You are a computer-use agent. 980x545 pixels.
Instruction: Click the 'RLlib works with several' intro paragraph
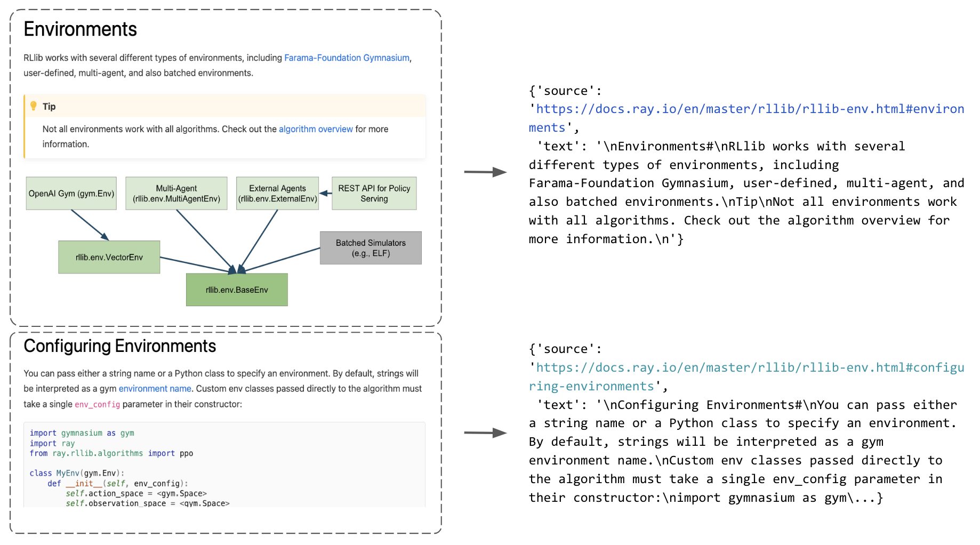coord(218,65)
